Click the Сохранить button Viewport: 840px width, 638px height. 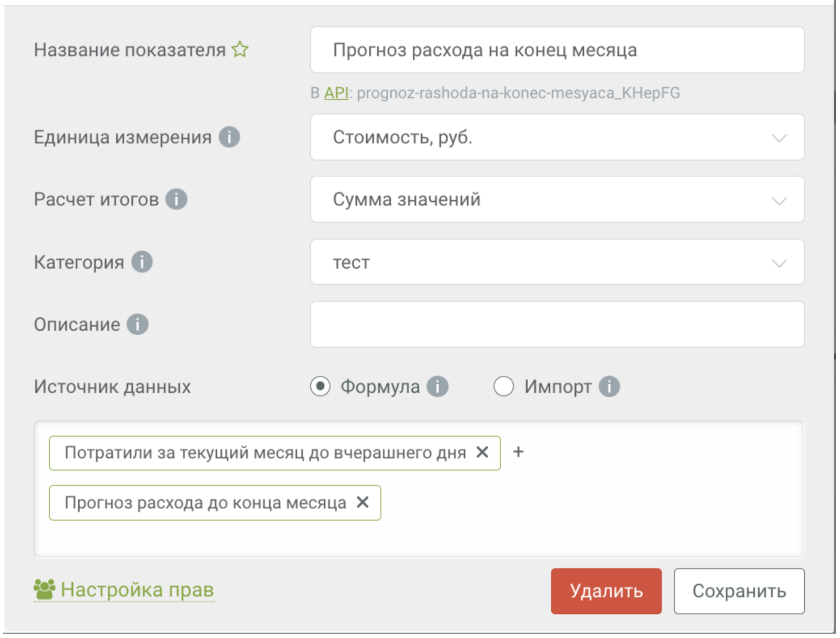[739, 591]
